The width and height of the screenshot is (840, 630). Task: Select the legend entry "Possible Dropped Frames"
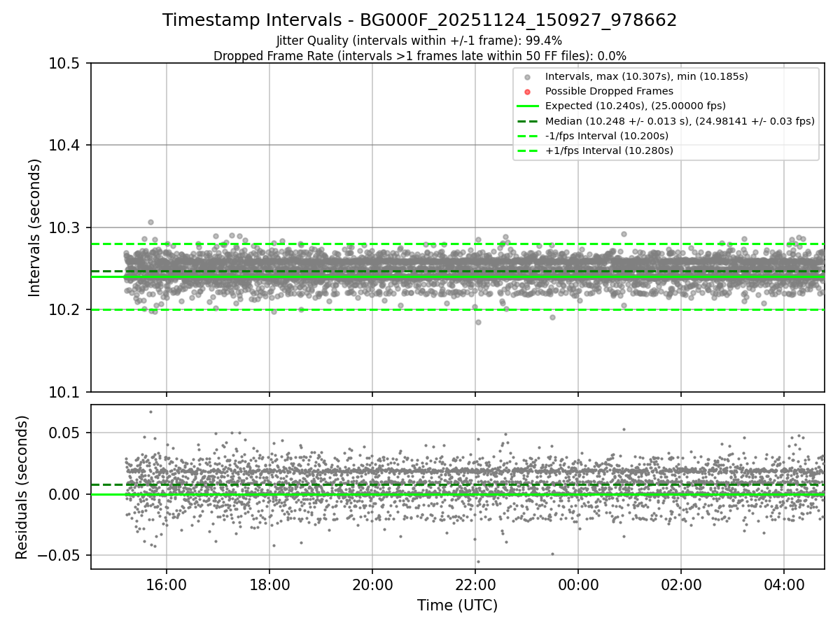(x=609, y=91)
